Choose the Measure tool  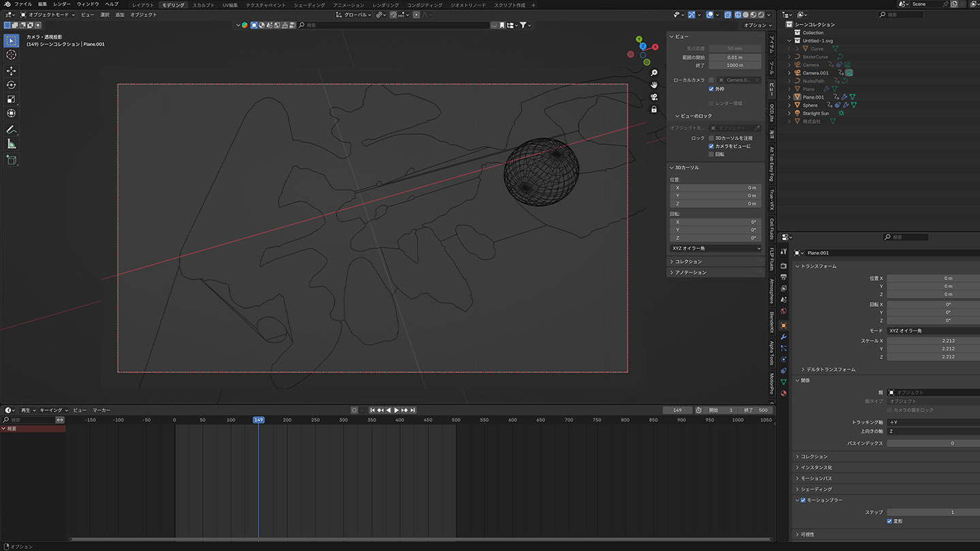11,144
